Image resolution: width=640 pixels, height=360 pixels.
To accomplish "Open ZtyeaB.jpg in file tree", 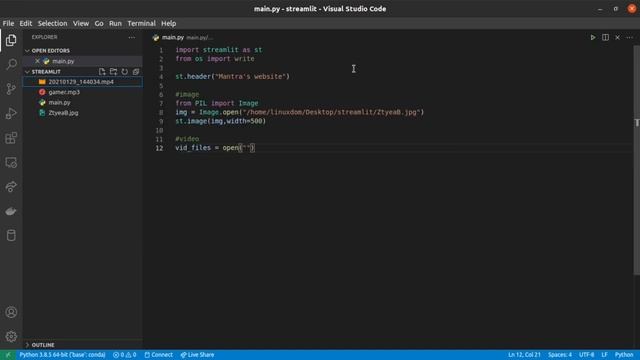I will (x=82, y=113).
